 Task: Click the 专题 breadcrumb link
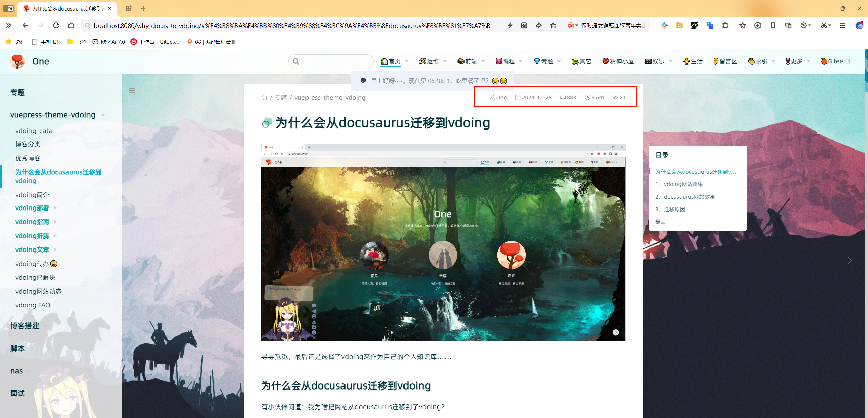coord(281,98)
